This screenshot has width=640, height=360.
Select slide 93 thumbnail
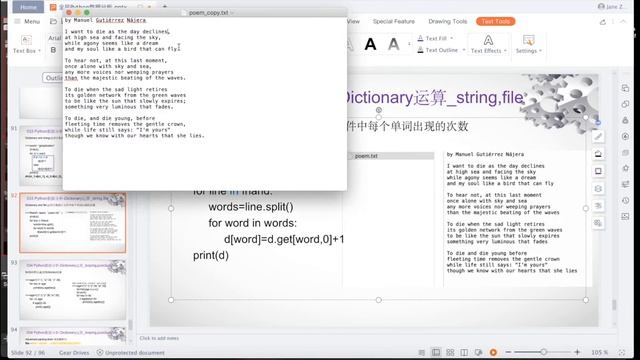pos(73,289)
